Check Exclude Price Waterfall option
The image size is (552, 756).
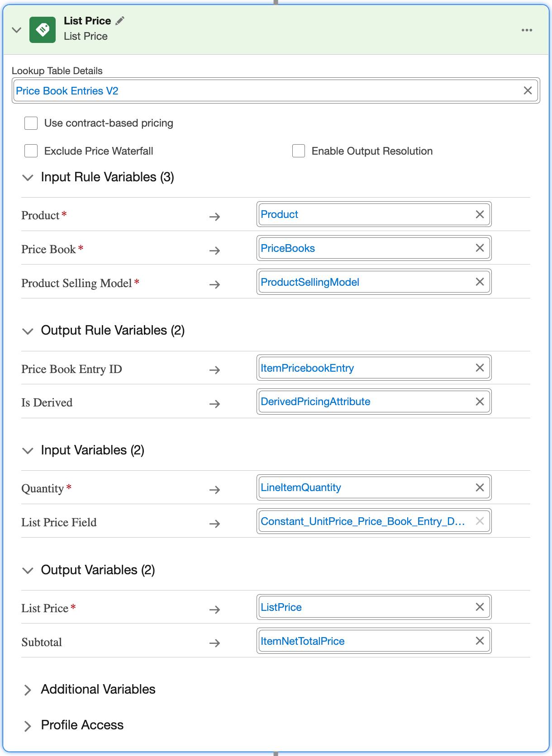coord(31,151)
